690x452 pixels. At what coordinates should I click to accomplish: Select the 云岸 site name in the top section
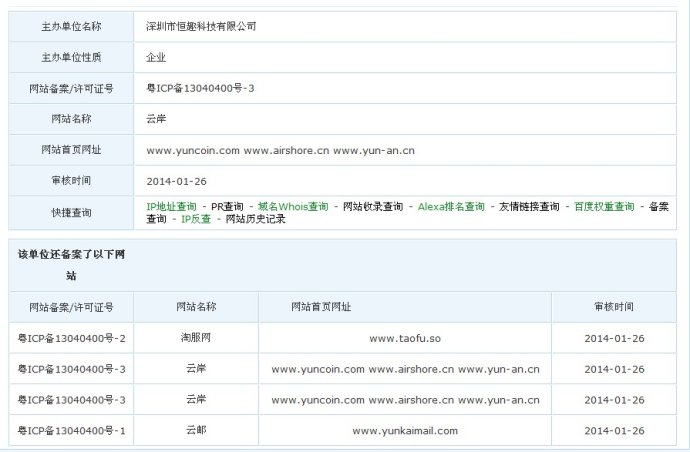pyautogui.click(x=156, y=119)
